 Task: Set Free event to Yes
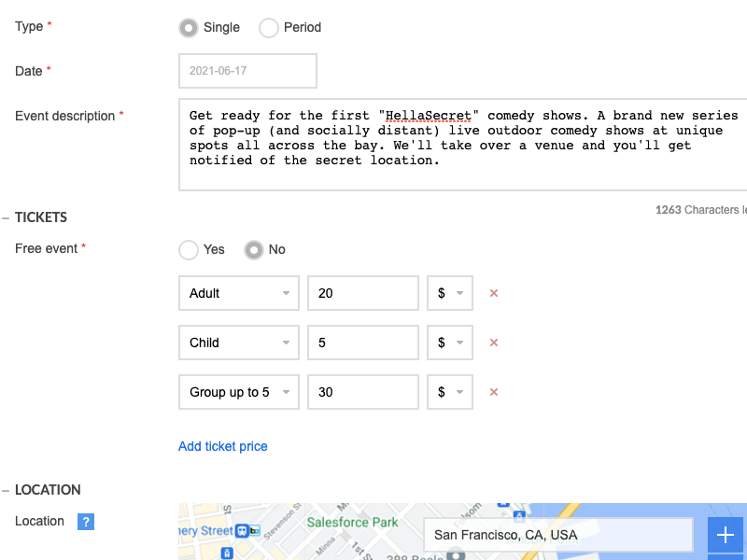coord(189,250)
